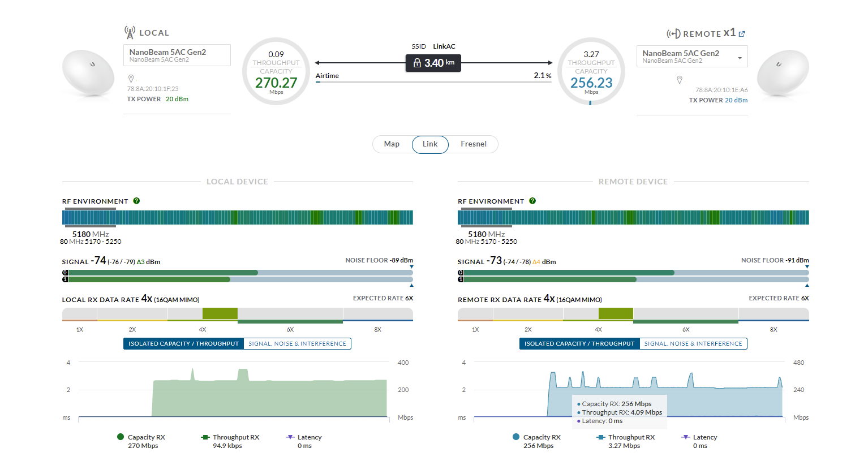Toggle remote Latency legend marker
This screenshot has height=461, width=868.
tap(686, 437)
